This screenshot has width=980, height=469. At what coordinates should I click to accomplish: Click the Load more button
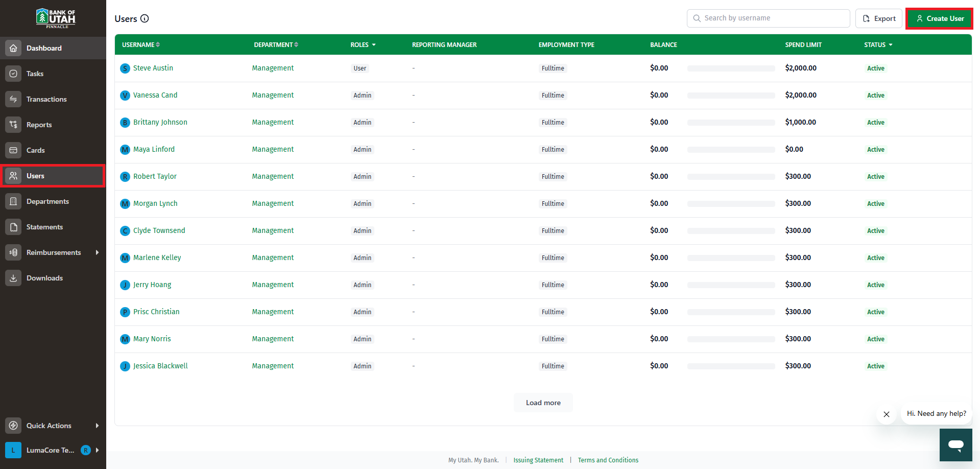[x=543, y=403]
